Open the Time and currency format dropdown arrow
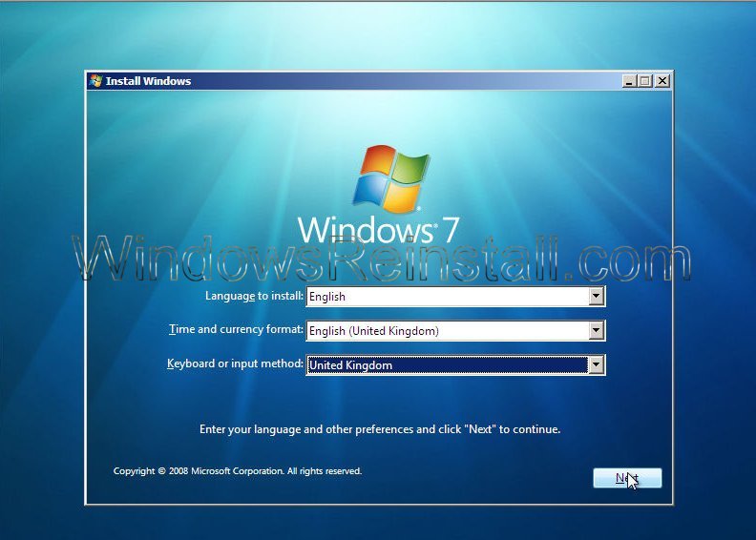Screen dimensions: 756x540 [x=597, y=331]
